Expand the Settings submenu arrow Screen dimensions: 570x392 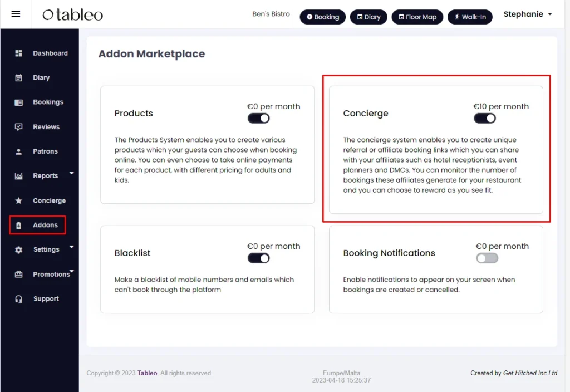(x=72, y=247)
